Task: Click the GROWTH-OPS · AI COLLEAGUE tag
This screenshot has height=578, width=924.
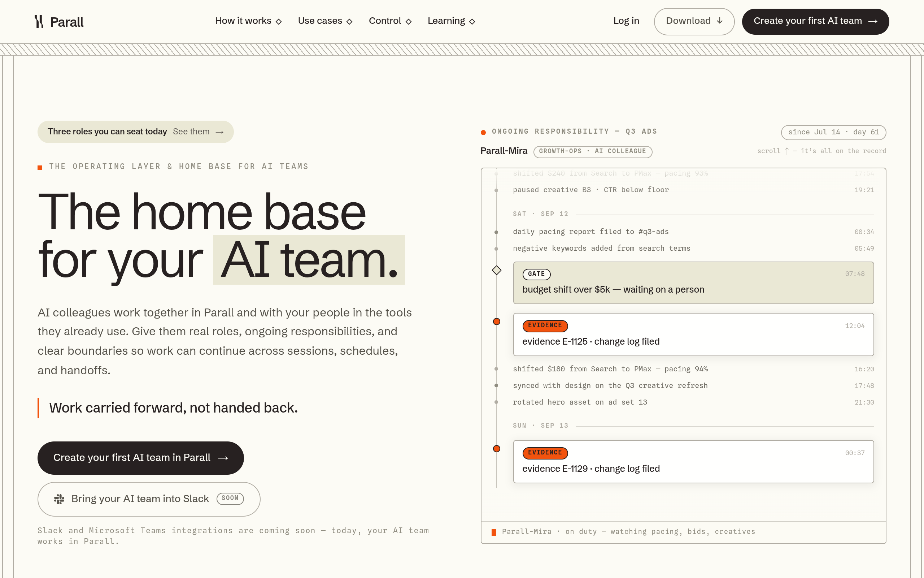Action: click(x=593, y=151)
